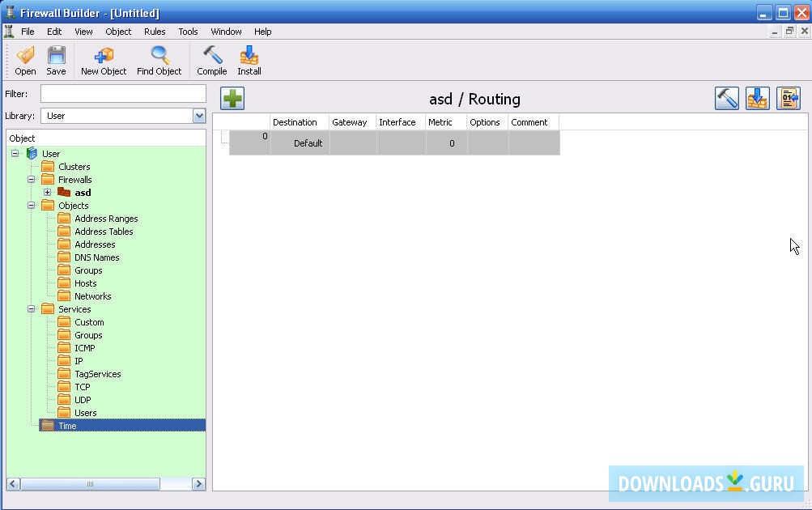Image resolution: width=812 pixels, height=510 pixels.
Task: Click the inspect generated files icon
Action: [x=789, y=99]
